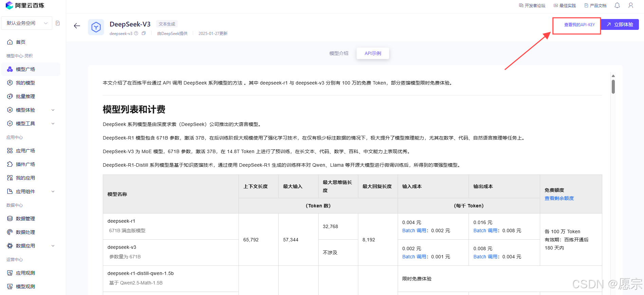This screenshot has height=295, width=644.
Task: Click the 文本生成 tag
Action: 167,24
